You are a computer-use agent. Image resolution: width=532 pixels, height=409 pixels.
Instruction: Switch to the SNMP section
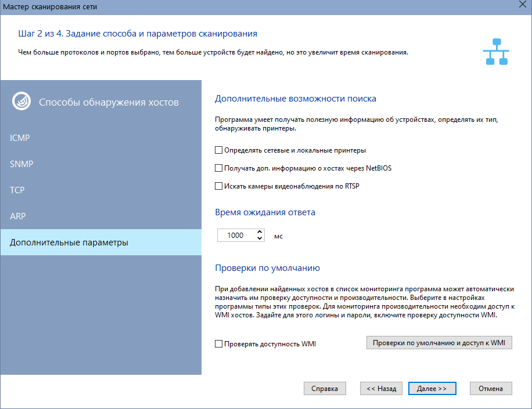(101, 164)
